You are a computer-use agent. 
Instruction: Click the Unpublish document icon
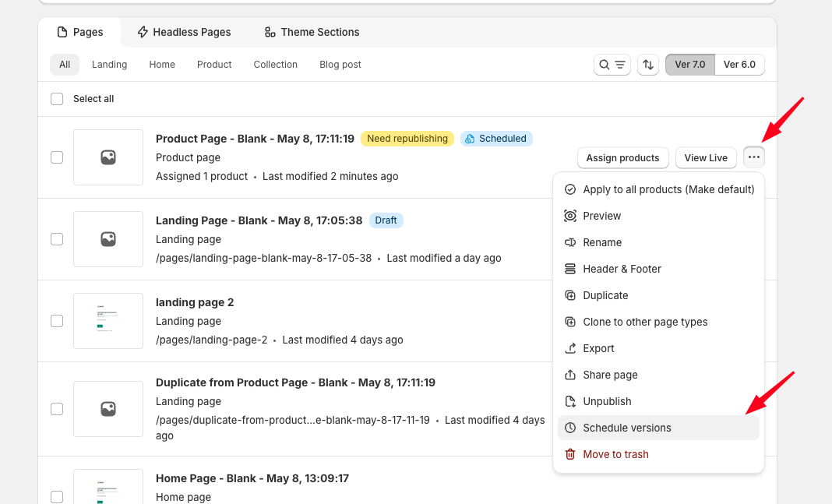[x=570, y=402]
